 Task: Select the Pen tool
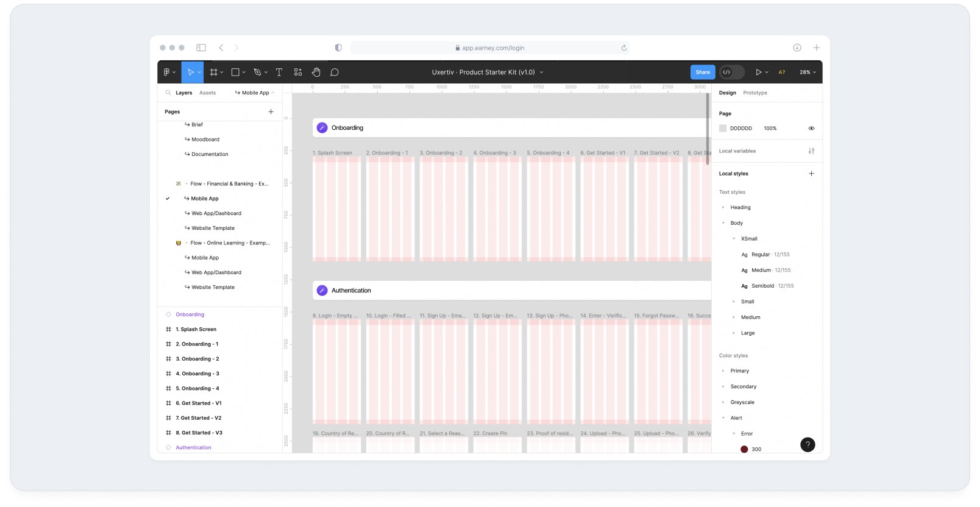(258, 72)
